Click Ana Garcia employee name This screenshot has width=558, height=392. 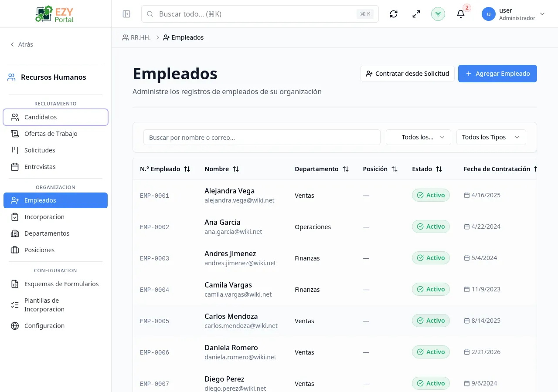click(222, 222)
